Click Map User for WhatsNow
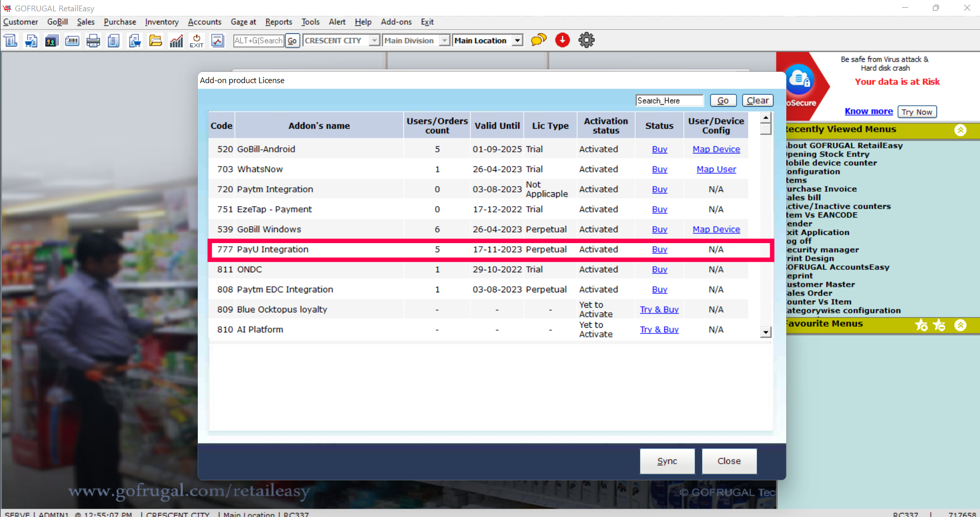980x517 pixels. tap(716, 169)
